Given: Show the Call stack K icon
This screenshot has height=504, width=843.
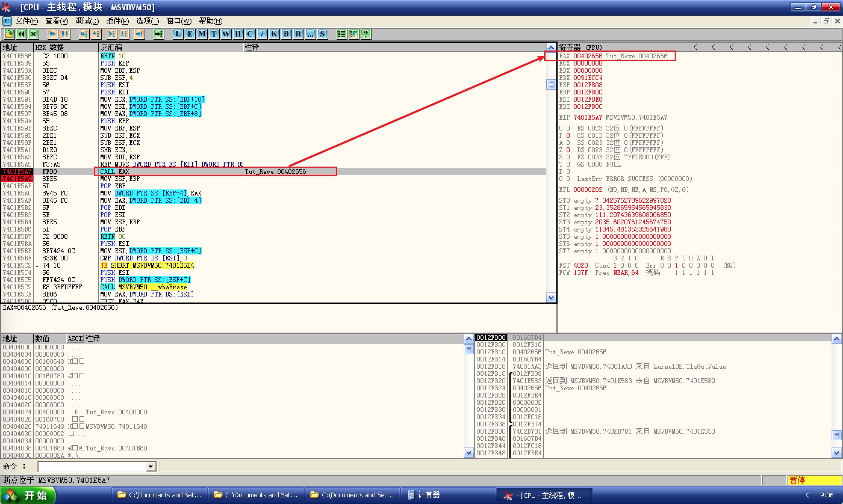Looking at the screenshot, I should (274, 34).
